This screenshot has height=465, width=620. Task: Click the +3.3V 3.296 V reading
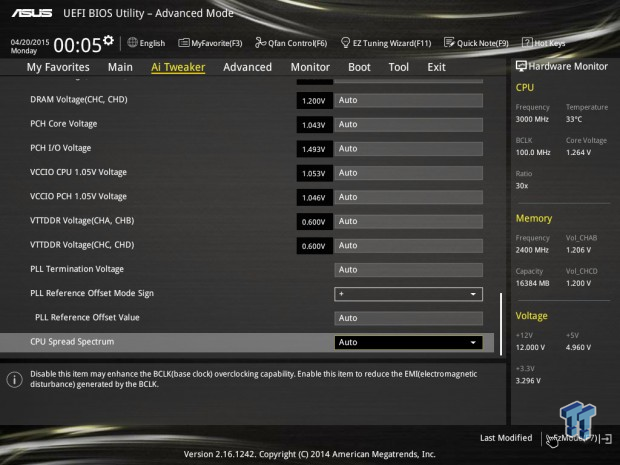(528, 380)
